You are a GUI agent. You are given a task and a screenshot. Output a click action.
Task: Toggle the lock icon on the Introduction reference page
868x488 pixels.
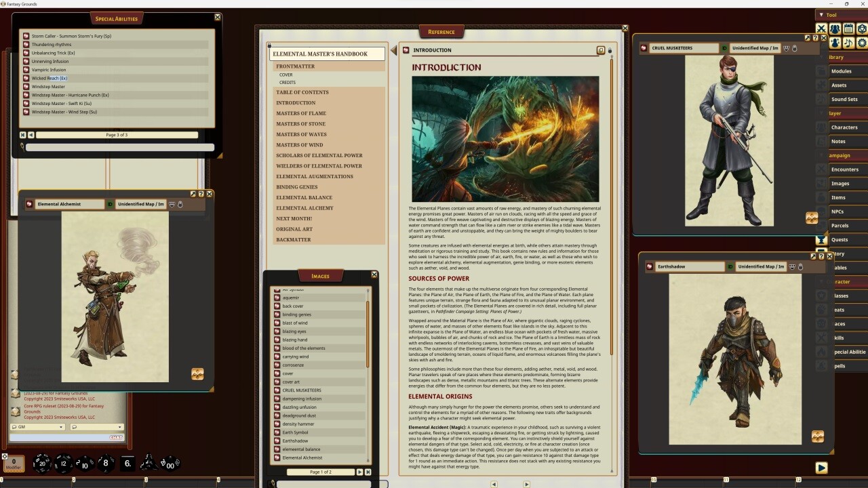tap(610, 49)
